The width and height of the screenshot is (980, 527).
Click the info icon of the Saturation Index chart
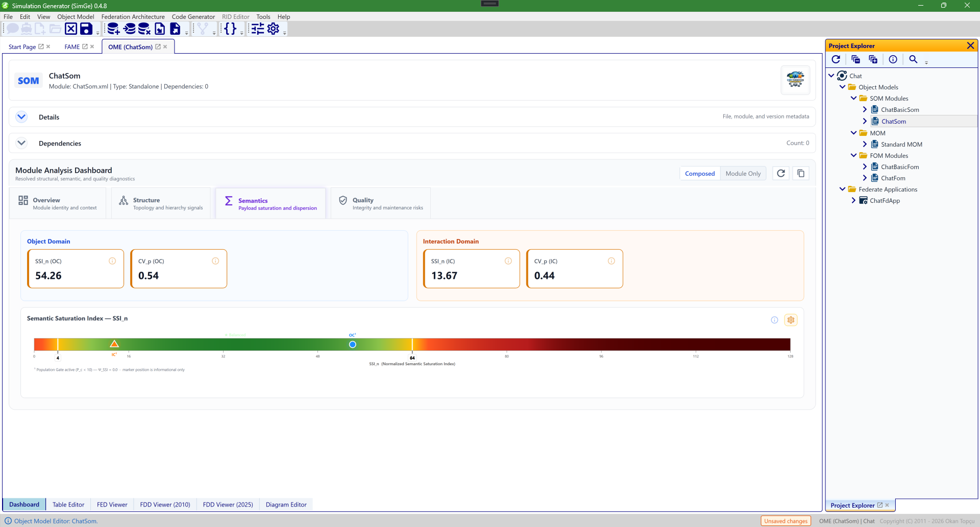pyautogui.click(x=774, y=320)
